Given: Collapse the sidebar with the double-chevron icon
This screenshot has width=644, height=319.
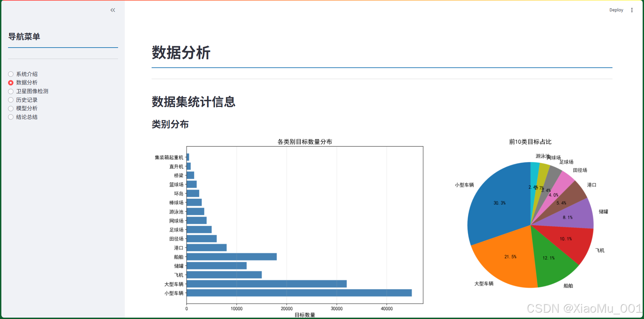Looking at the screenshot, I should [x=112, y=10].
